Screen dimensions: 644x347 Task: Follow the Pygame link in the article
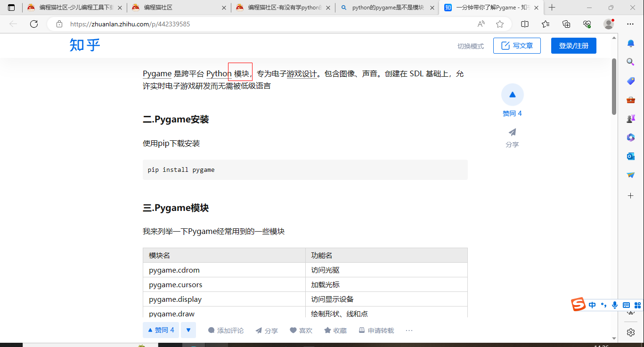coord(157,73)
